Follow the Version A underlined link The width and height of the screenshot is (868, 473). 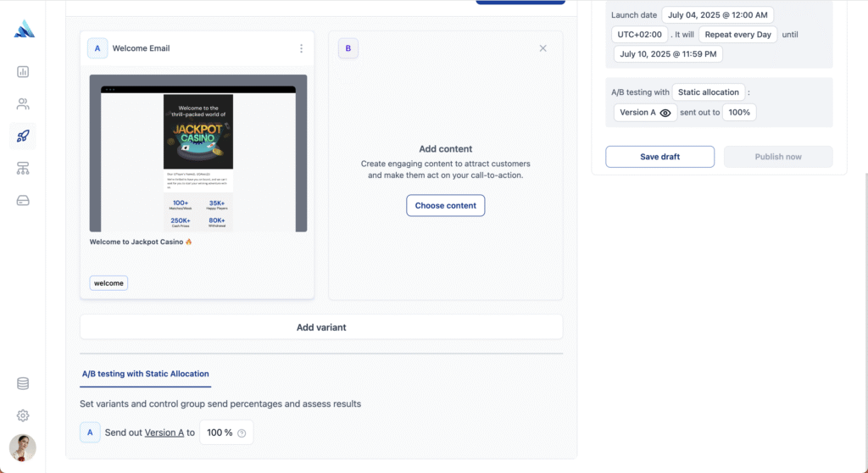(164, 432)
